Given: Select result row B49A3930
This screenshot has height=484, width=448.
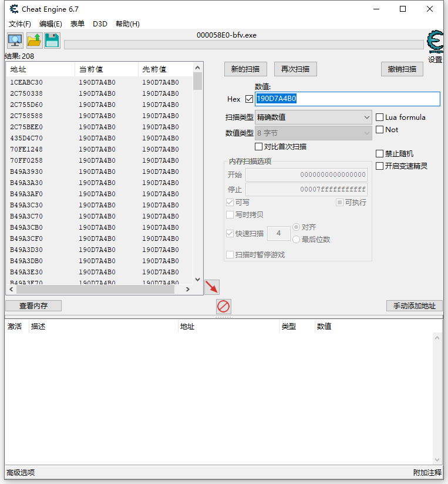Looking at the screenshot, I should (x=100, y=172).
